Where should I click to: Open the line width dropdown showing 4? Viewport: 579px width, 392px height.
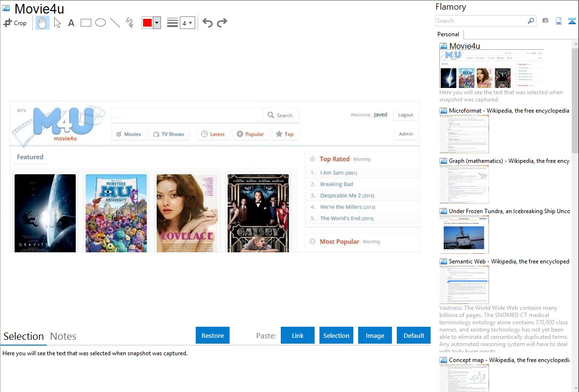[188, 23]
